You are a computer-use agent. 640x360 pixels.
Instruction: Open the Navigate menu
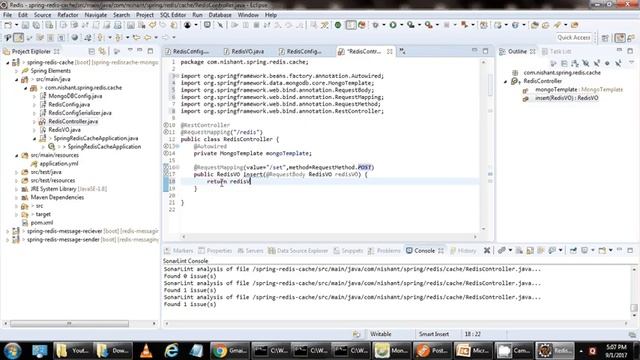tap(96, 15)
